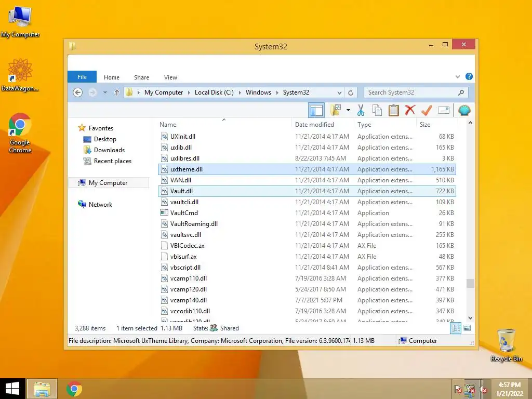Click the Paste clipboard icon

(x=394, y=110)
